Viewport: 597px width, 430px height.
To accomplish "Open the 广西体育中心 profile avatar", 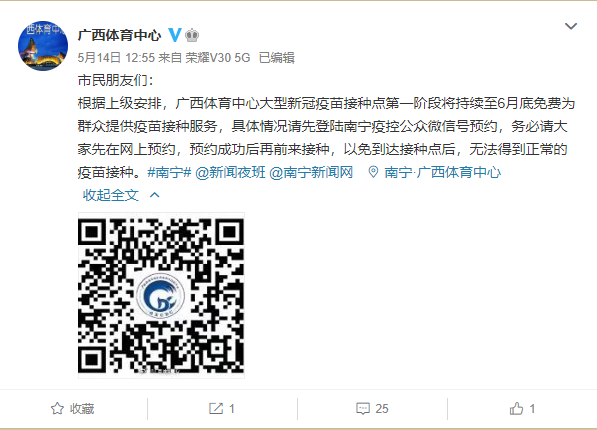I will pos(43,46).
